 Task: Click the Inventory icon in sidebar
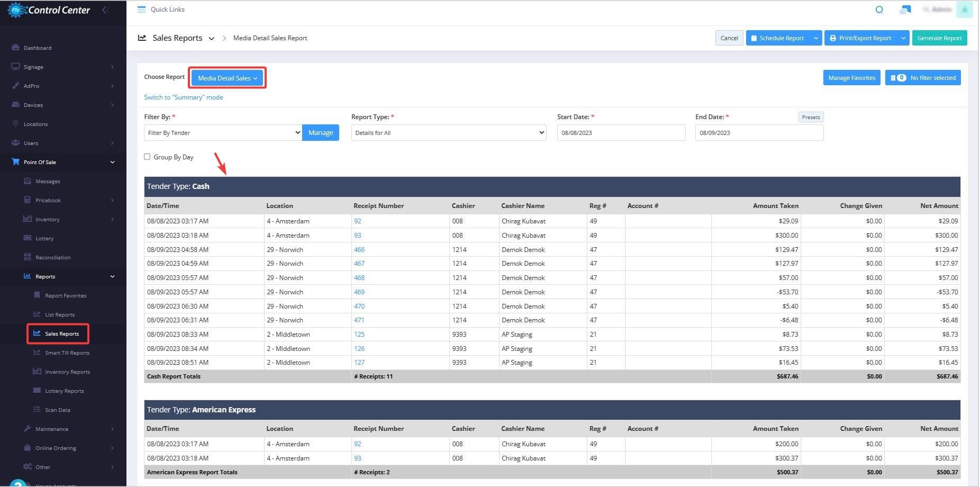[28, 219]
